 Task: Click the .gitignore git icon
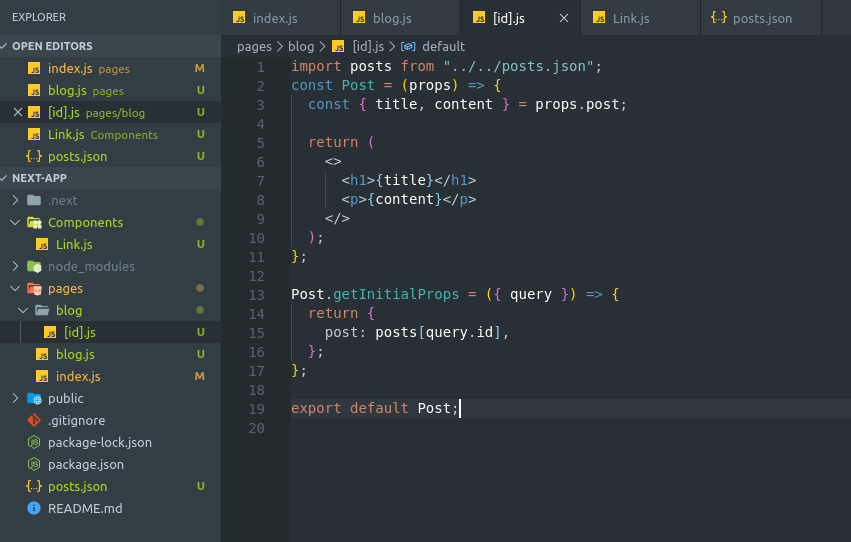(x=34, y=420)
